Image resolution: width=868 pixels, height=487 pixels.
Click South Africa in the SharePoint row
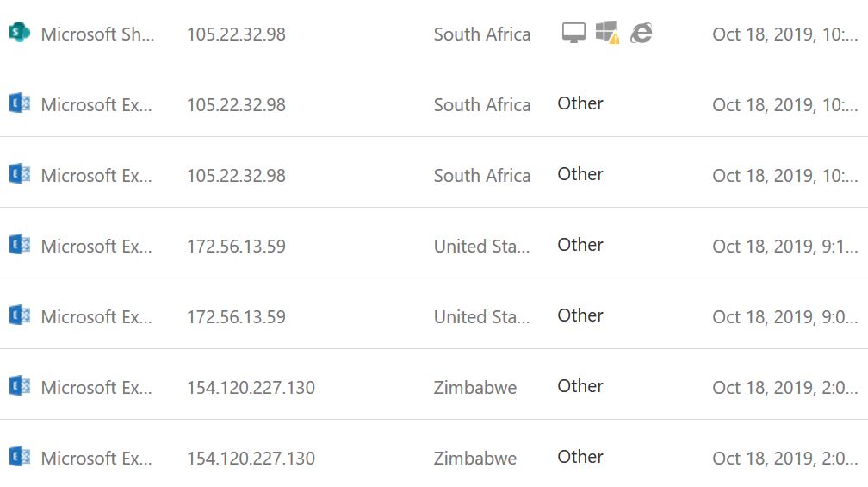coord(481,34)
